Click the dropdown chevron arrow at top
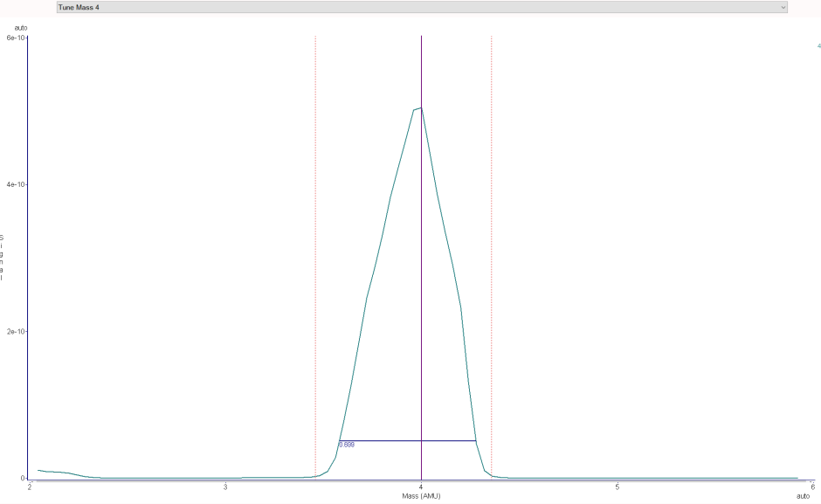This screenshot has width=821, height=504. (783, 7)
